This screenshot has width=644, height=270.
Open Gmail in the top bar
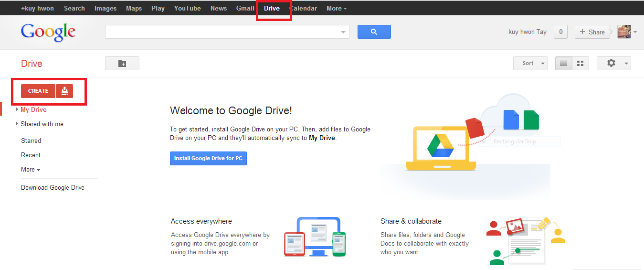[245, 8]
